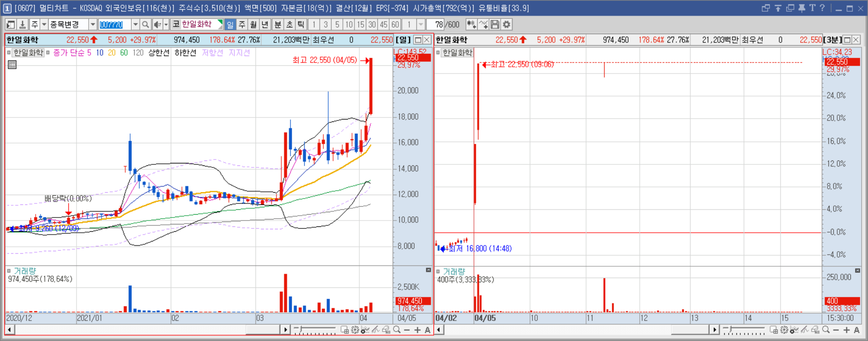Viewport: 868px width, 341px height.
Task: Zoom out with the minus icon under the daily chart
Action: coord(407,330)
